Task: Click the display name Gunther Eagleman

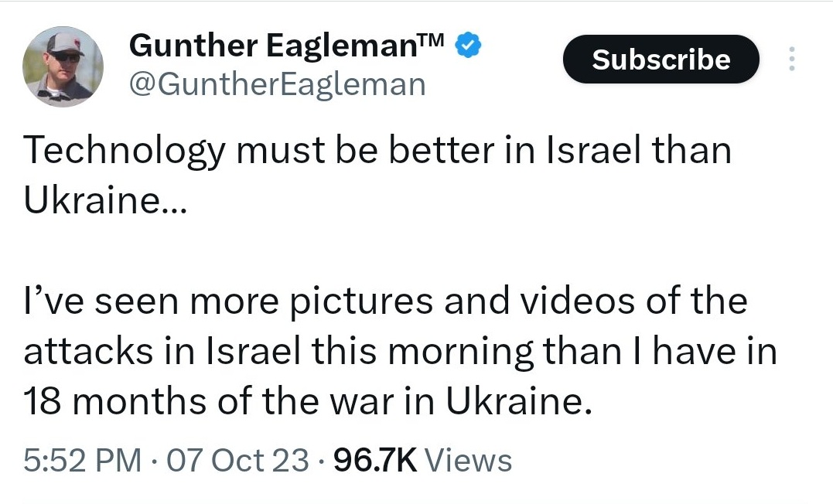Action: [274, 46]
